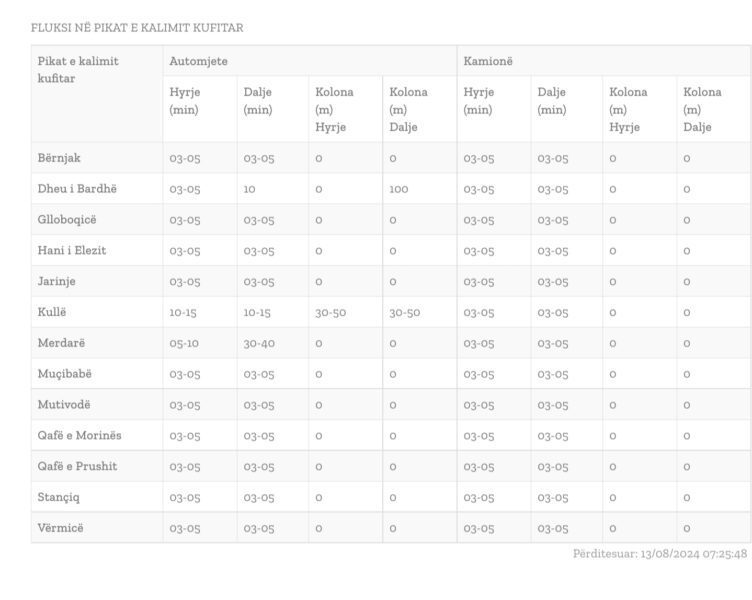Click the Mutivodë border point name
Screen dimensions: 752x600
64,404
